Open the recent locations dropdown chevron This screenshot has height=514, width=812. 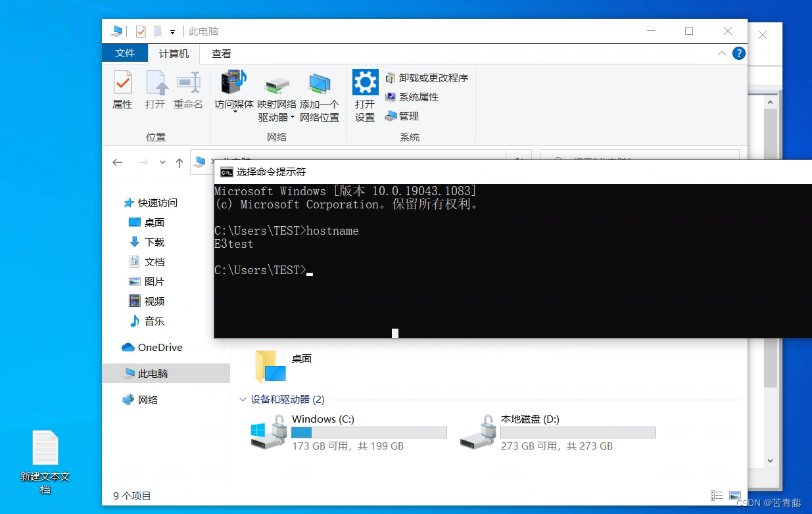[x=162, y=162]
